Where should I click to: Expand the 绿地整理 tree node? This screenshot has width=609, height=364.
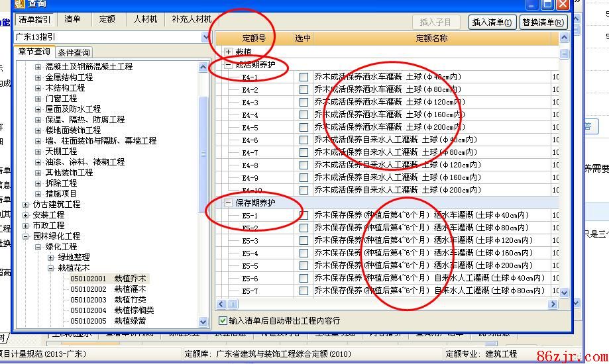point(51,257)
